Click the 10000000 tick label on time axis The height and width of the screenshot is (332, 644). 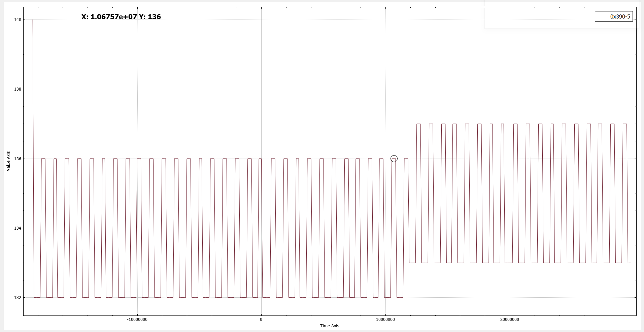(x=385, y=320)
